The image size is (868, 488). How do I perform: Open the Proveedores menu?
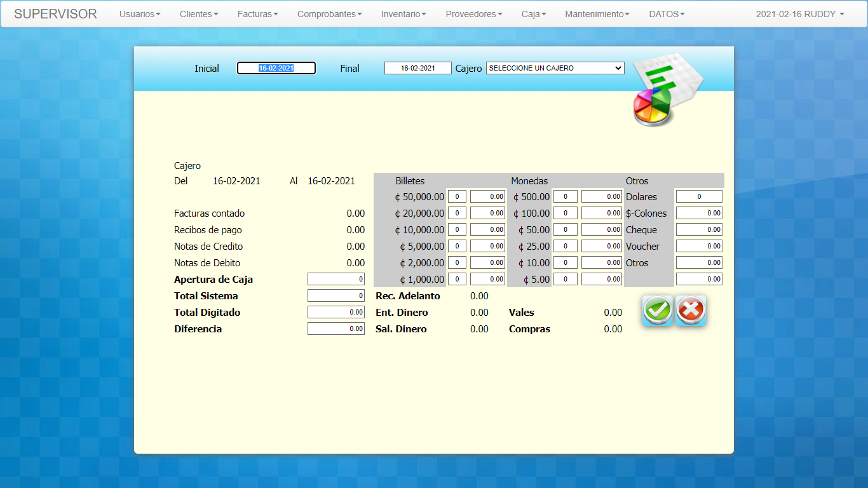point(473,14)
